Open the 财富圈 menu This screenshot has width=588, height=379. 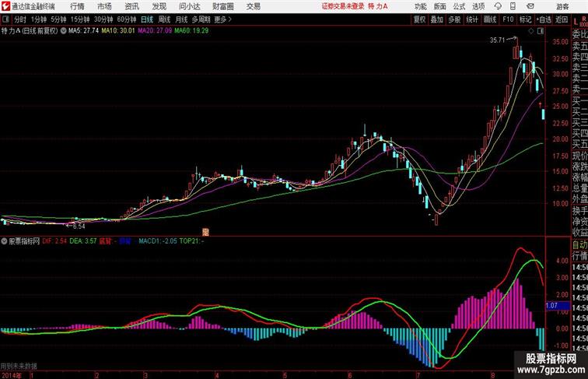pyautogui.click(x=222, y=6)
